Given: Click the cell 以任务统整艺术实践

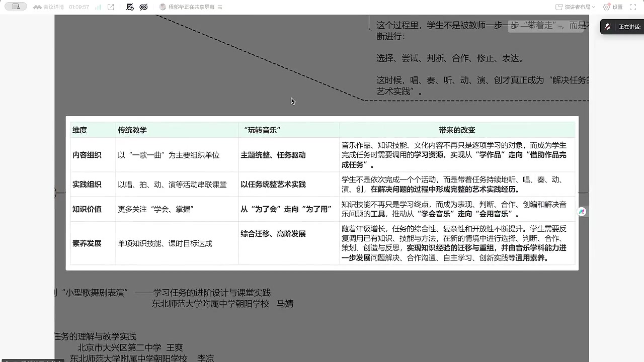Looking at the screenshot, I should [289, 184].
